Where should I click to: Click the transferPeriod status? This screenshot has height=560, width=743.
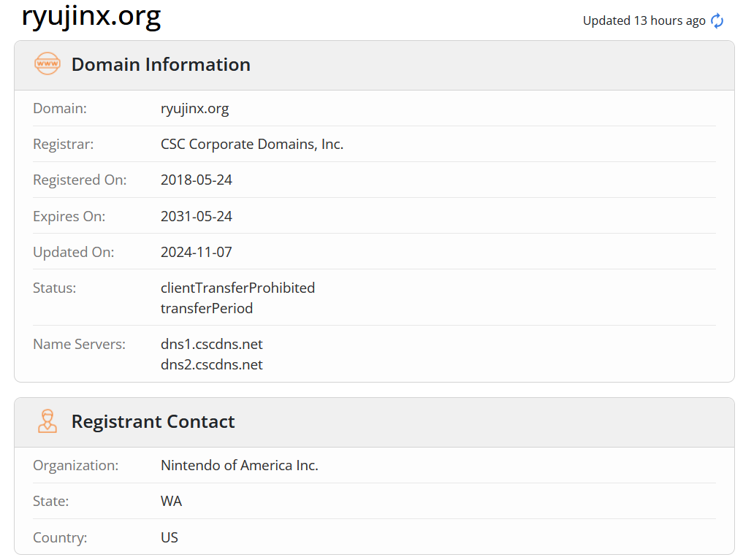(x=207, y=308)
